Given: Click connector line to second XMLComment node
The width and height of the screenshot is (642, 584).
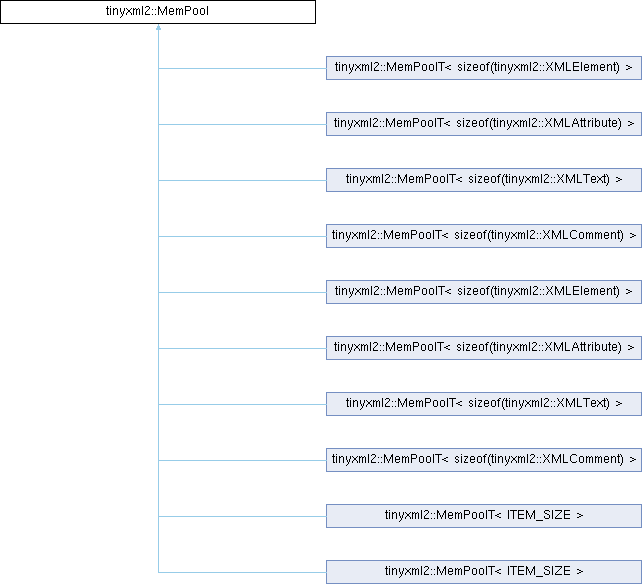Looking at the screenshot, I should click(242, 460).
